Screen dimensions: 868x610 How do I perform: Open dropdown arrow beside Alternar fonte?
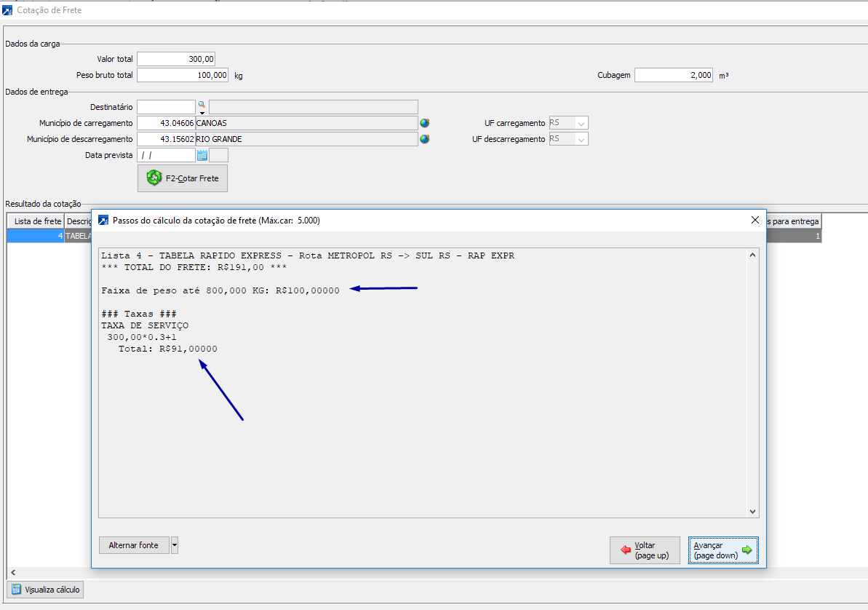tap(175, 545)
